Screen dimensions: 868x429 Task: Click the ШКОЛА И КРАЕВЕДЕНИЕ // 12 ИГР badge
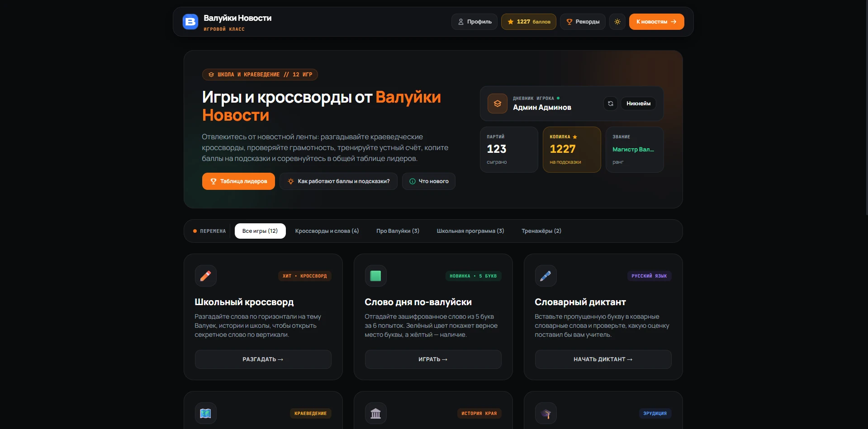point(260,75)
